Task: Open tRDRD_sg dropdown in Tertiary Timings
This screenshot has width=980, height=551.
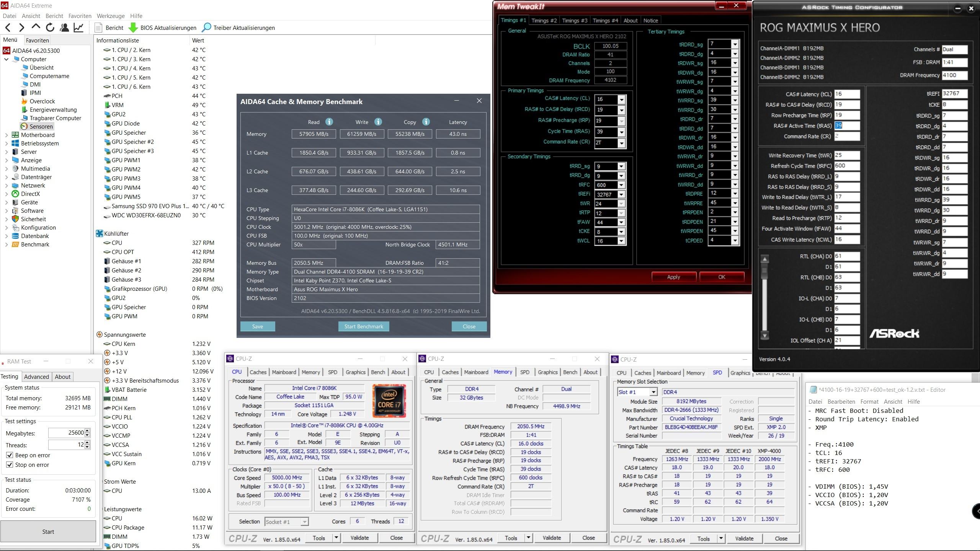Action: coord(735,44)
